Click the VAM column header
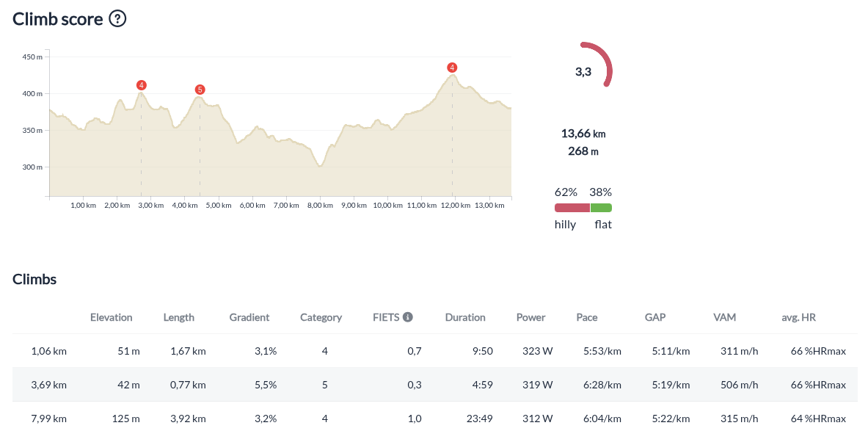 (724, 317)
